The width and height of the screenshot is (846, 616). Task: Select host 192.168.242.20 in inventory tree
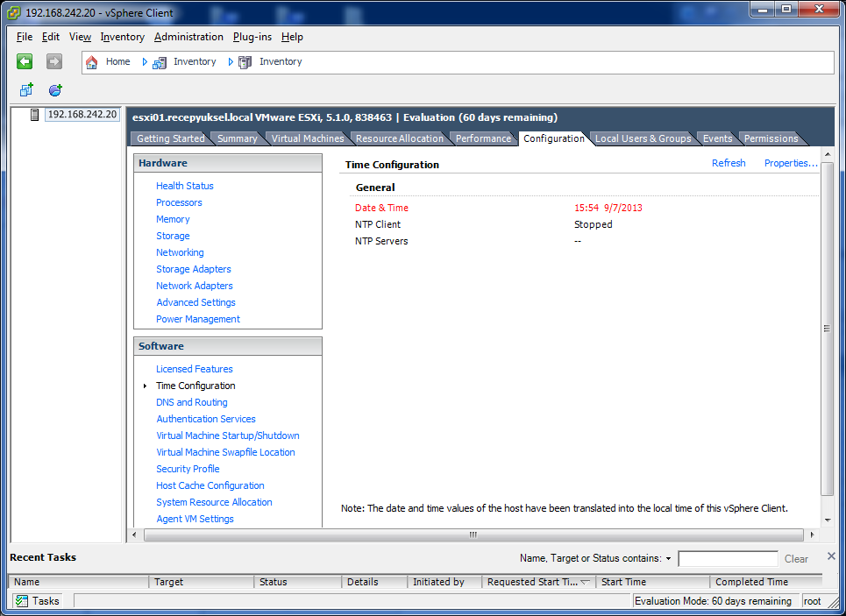pyautogui.click(x=82, y=115)
